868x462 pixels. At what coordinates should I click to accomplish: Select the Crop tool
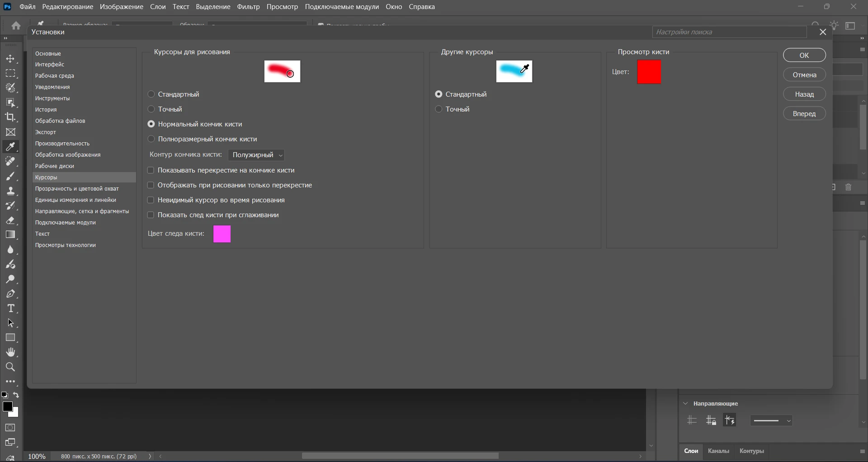10,117
